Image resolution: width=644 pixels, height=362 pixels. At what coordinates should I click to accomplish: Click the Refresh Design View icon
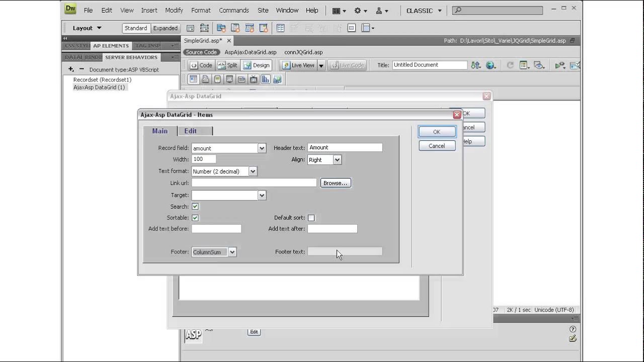pos(510,65)
